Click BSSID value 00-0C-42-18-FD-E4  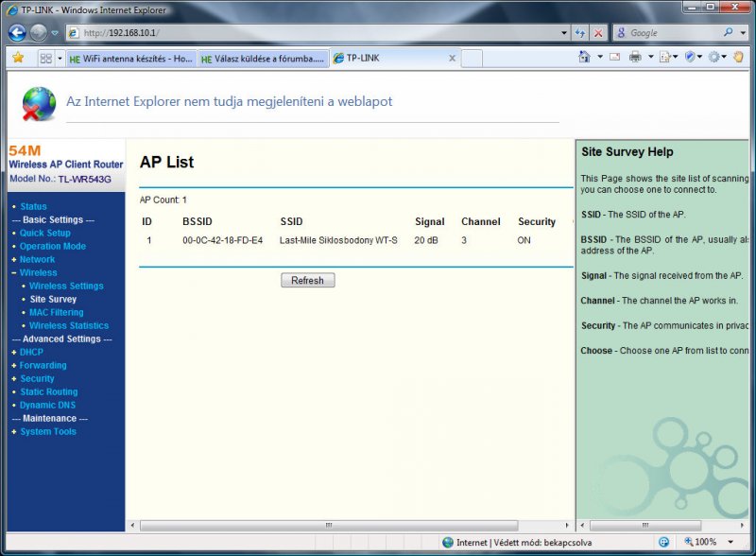click(222, 240)
